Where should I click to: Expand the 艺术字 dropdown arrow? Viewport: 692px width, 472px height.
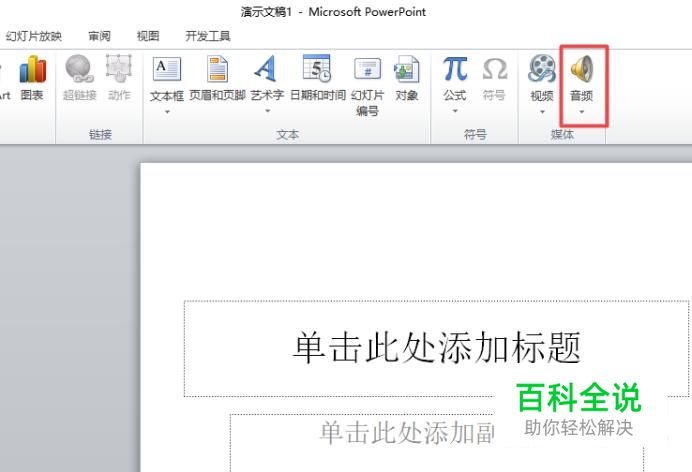[x=267, y=111]
